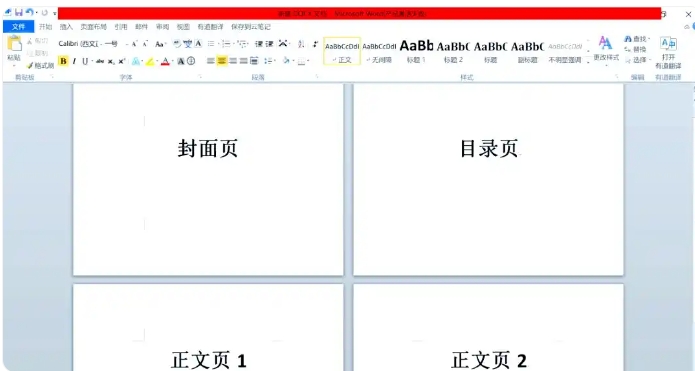Click the 查找 Find button
The image size is (695, 371).
click(x=637, y=39)
